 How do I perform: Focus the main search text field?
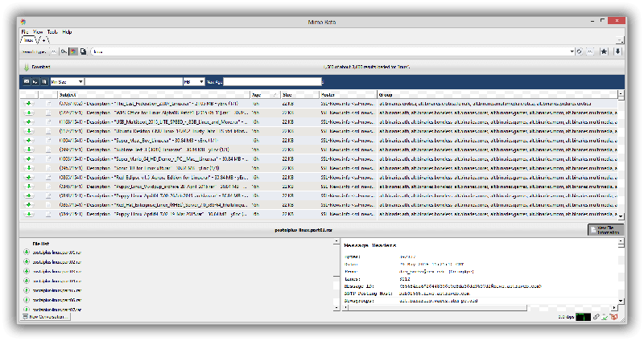tap(331, 51)
